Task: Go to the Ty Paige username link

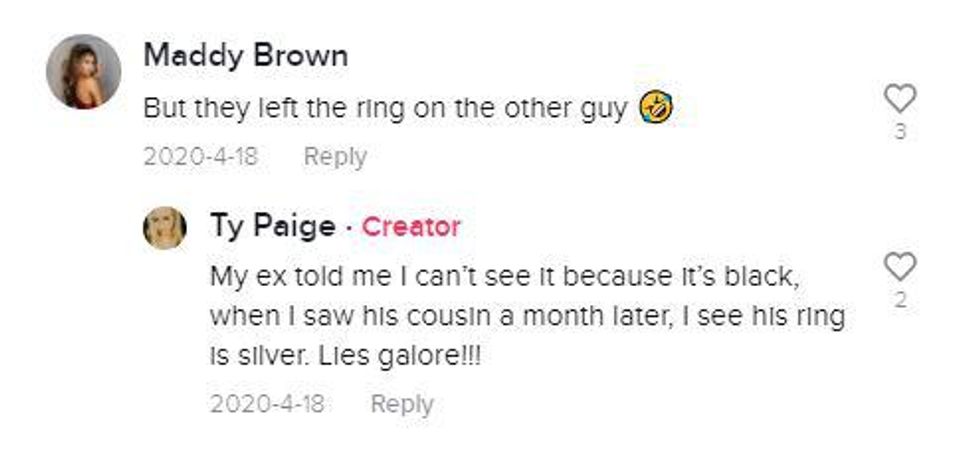Action: 272,226
